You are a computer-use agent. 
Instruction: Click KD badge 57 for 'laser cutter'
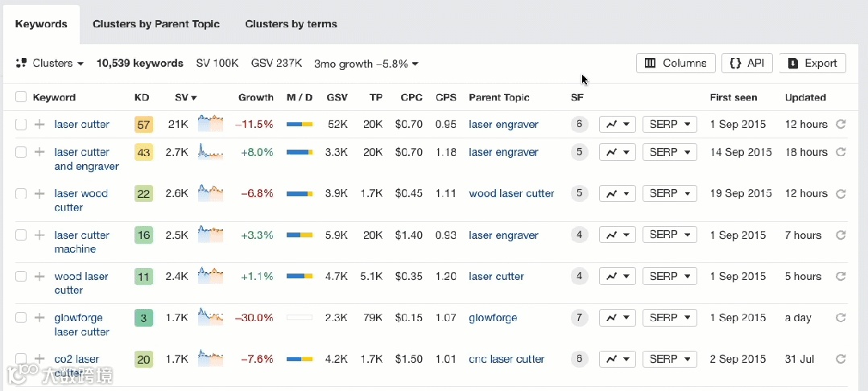[143, 125]
